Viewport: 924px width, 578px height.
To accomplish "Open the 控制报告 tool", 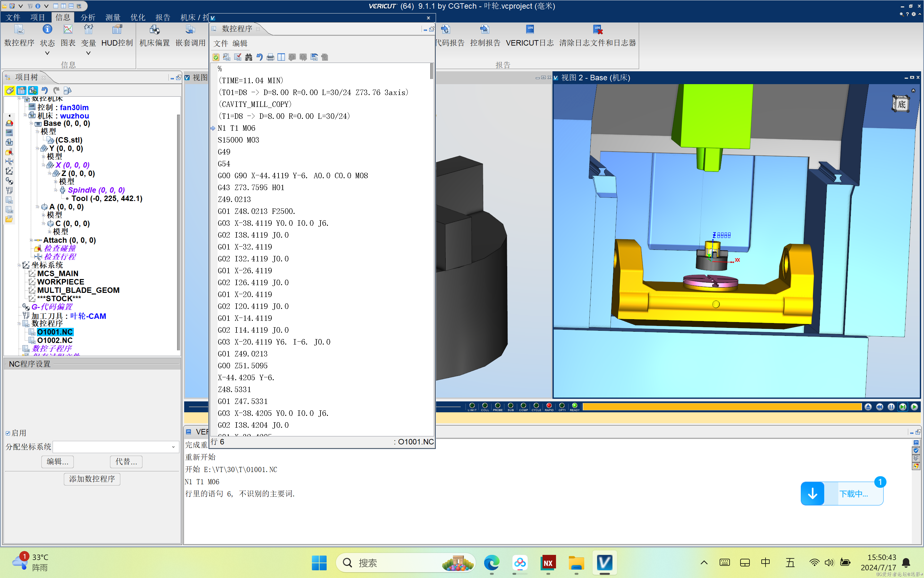I will pos(485,36).
